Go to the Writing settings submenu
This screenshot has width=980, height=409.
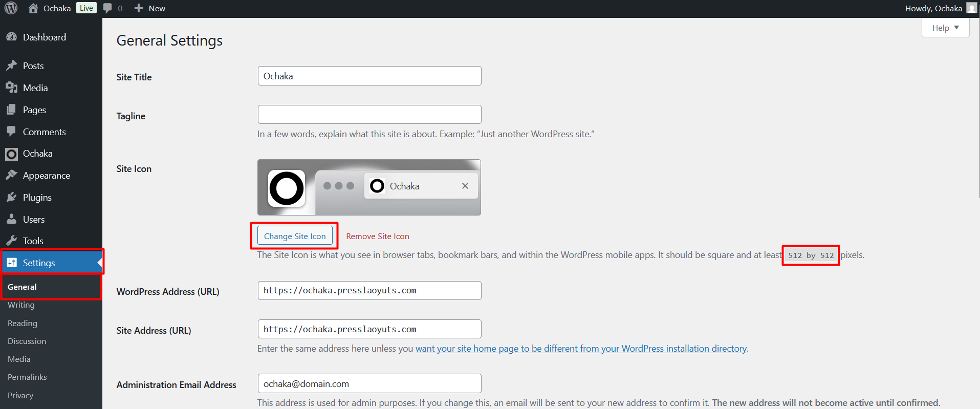[x=21, y=305]
